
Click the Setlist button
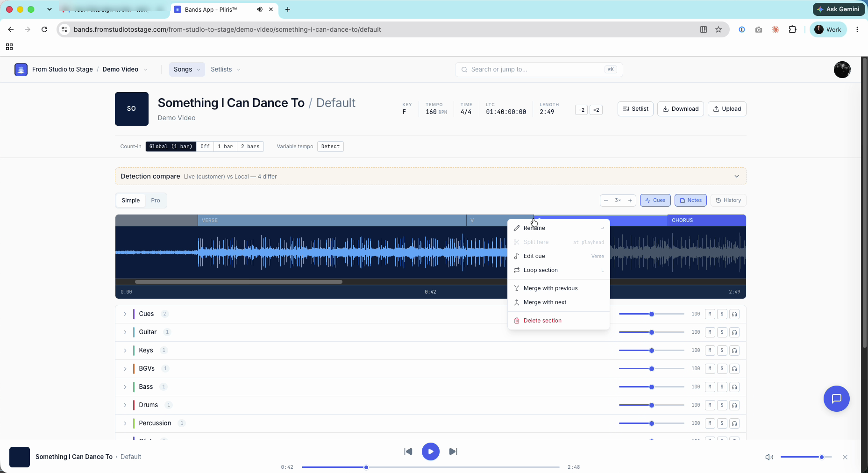click(635, 109)
